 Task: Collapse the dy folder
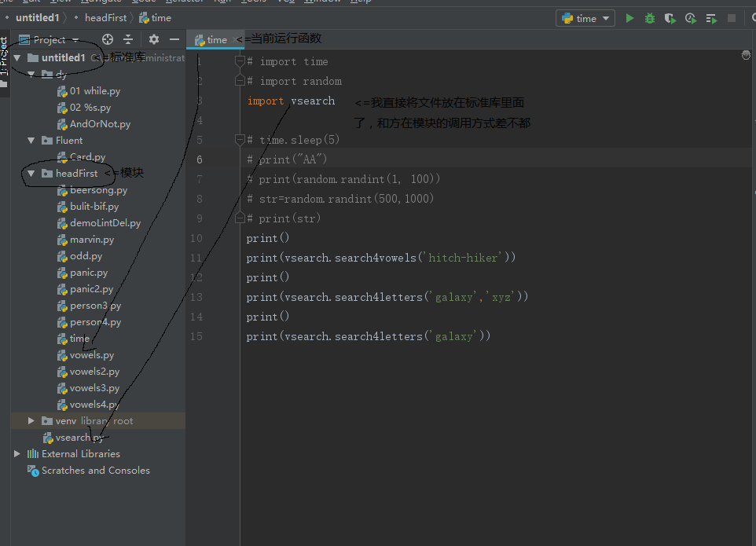[31, 74]
